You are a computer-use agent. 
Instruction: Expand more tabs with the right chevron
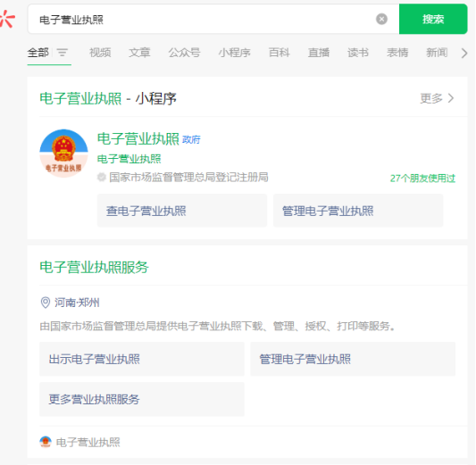tap(464, 53)
